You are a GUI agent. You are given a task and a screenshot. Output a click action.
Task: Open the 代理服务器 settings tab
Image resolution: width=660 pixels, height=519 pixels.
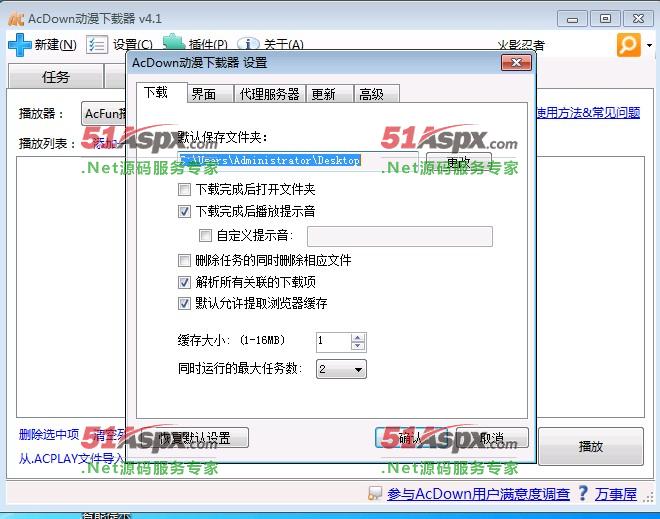pos(270,94)
